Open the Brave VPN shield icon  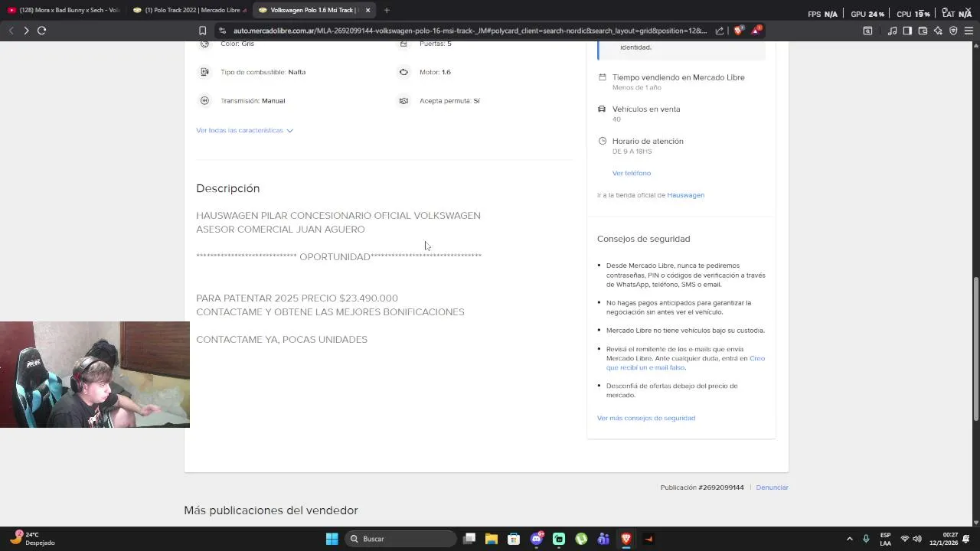953,31
